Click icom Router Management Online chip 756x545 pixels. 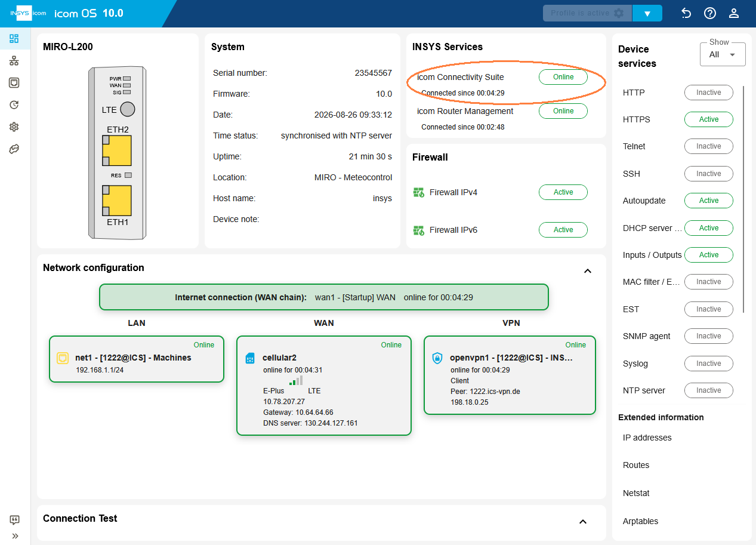pos(563,111)
